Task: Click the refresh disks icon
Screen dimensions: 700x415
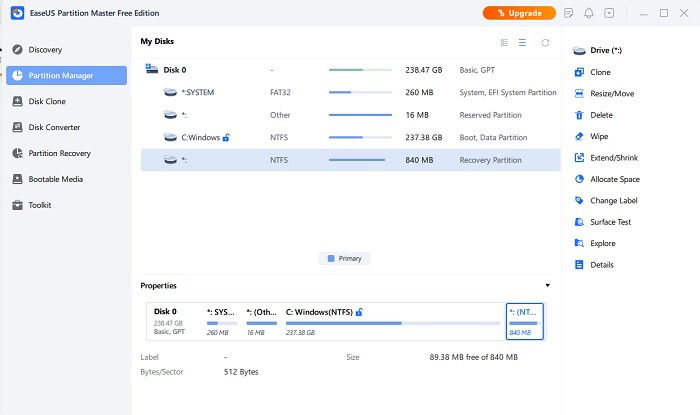Action: [x=545, y=42]
